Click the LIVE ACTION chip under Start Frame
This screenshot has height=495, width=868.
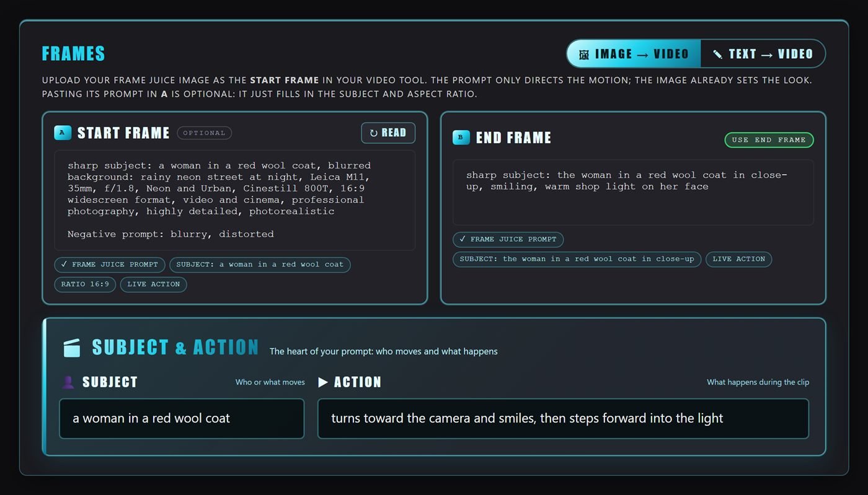(154, 284)
